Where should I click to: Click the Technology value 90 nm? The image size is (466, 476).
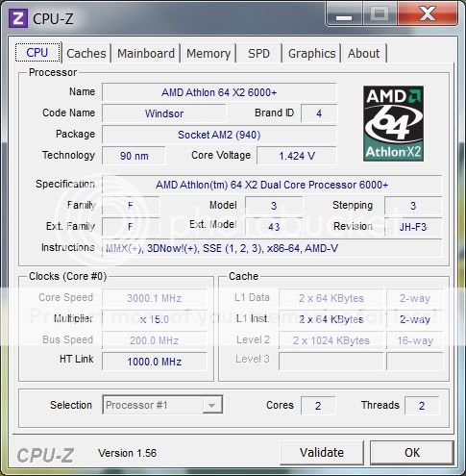[x=134, y=156]
